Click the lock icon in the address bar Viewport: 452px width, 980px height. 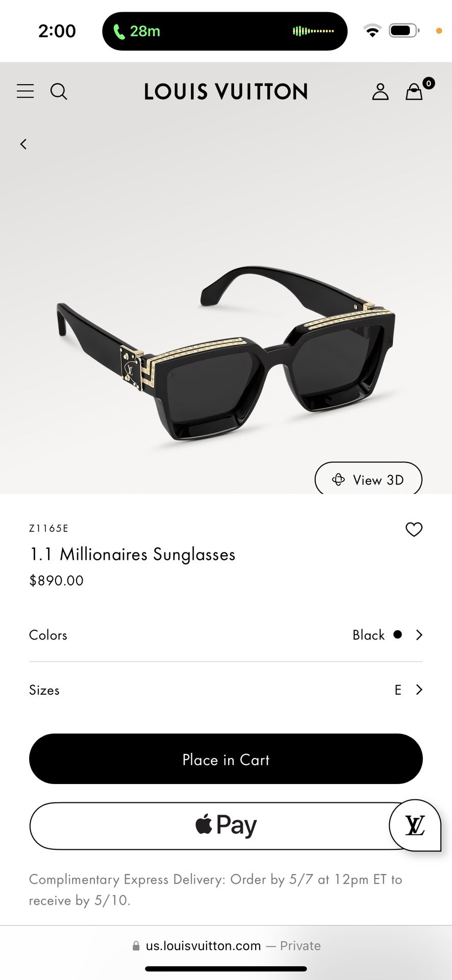tap(136, 945)
